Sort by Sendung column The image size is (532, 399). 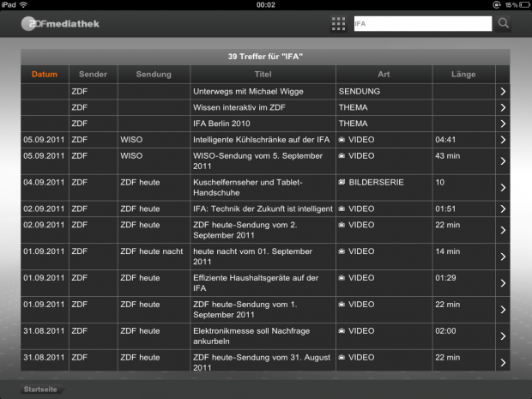[154, 75]
